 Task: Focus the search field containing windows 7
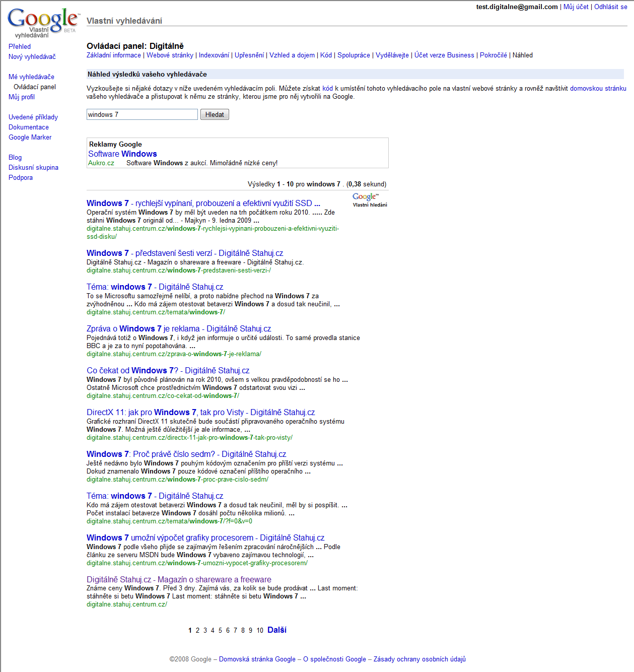click(x=142, y=114)
